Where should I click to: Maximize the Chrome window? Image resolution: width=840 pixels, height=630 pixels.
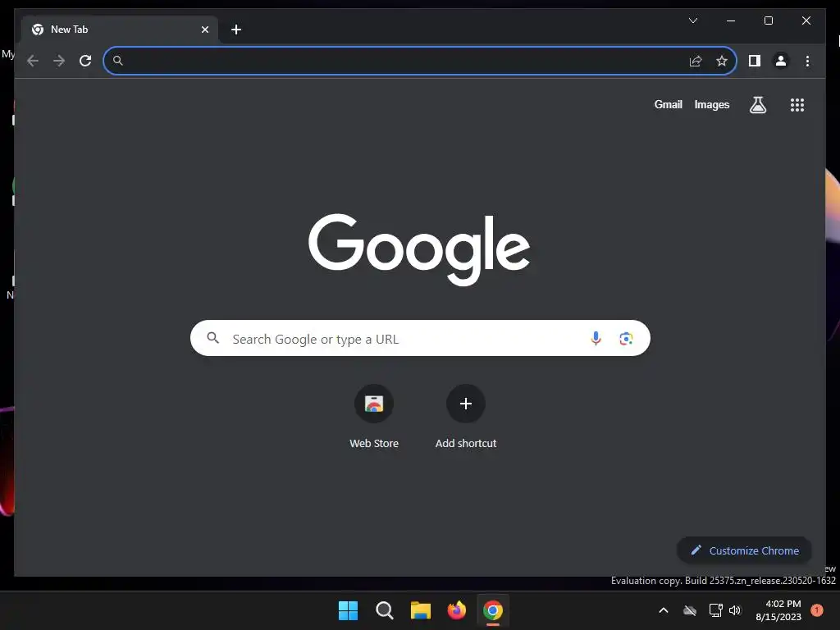(768, 21)
